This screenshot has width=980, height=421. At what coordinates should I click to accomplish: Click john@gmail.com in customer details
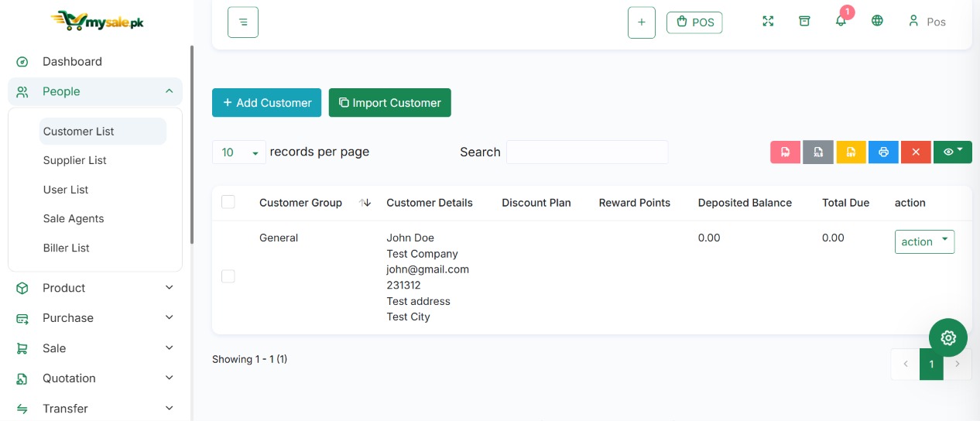[428, 269]
